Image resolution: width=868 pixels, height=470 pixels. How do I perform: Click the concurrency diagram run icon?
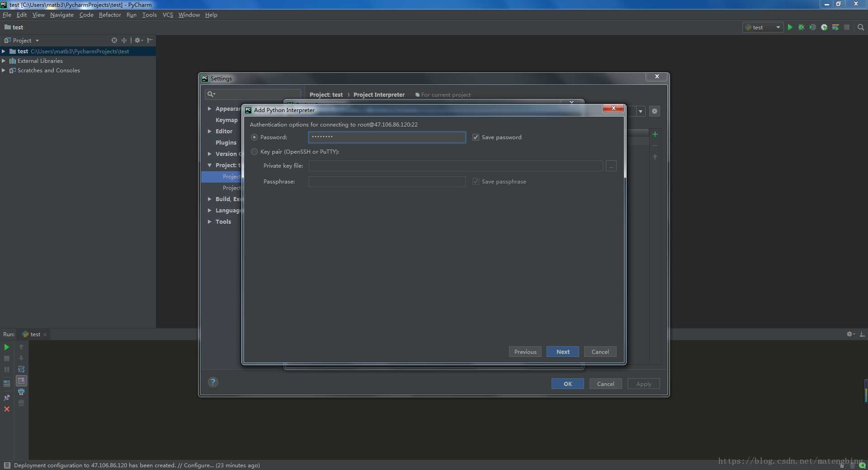coord(835,28)
